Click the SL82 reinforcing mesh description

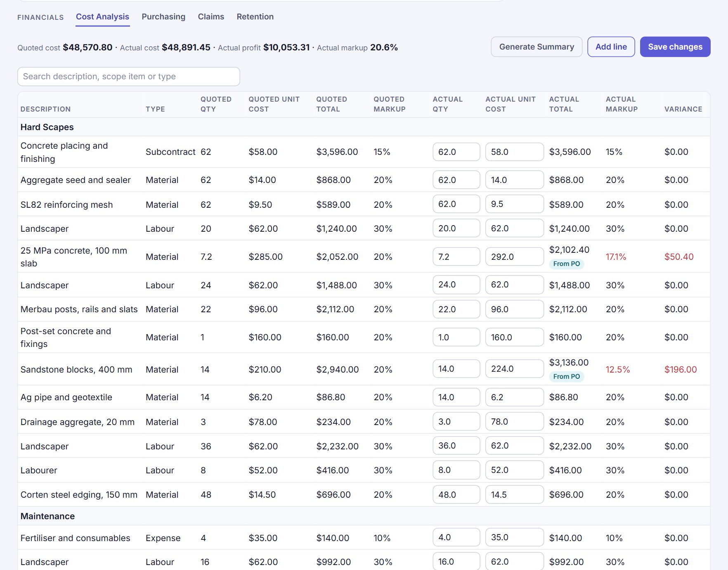66,205
